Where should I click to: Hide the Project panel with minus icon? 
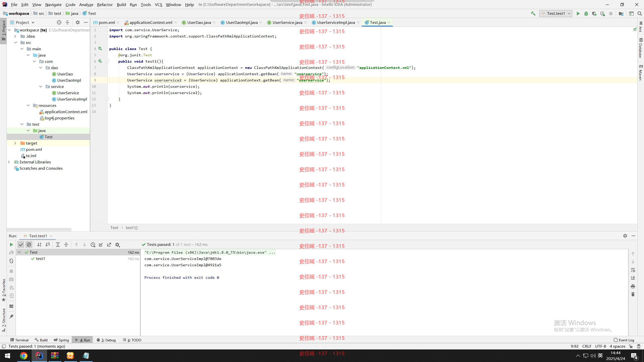tap(86, 22)
